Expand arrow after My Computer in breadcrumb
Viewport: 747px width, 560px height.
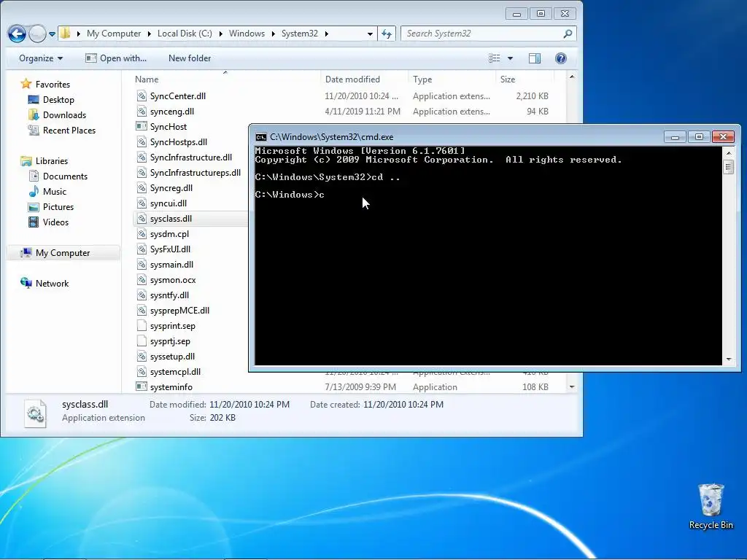pyautogui.click(x=149, y=34)
